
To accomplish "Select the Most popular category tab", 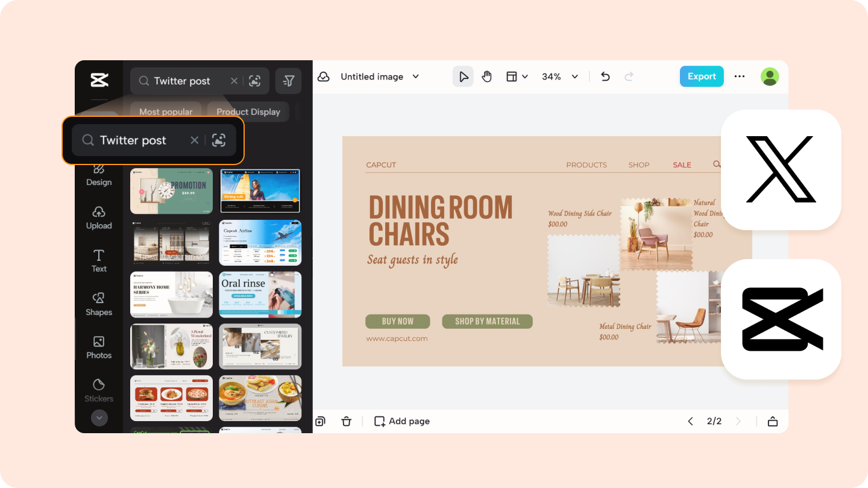I will pyautogui.click(x=166, y=111).
